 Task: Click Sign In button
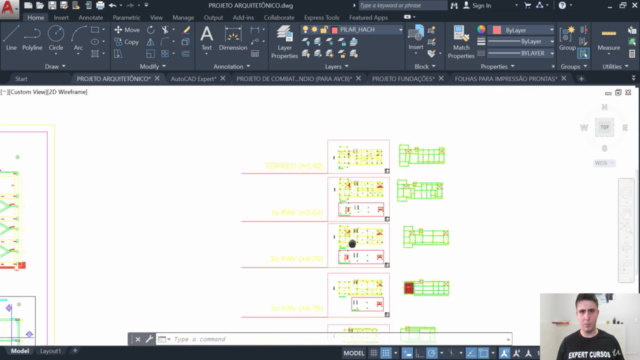point(477,5)
